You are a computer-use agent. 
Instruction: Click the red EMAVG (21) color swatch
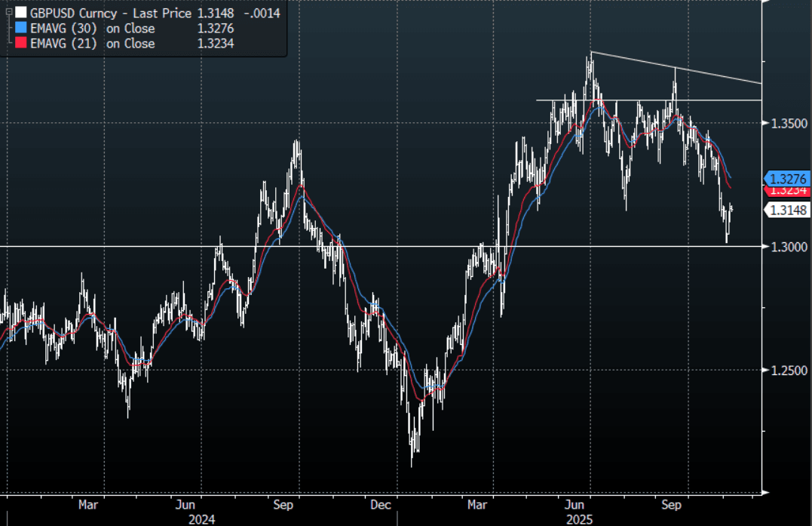[20, 44]
